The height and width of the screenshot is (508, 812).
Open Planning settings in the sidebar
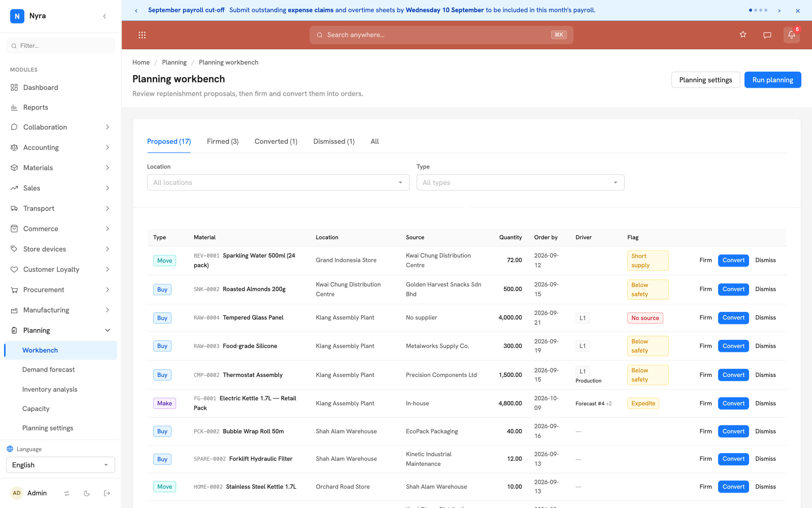coord(61,428)
